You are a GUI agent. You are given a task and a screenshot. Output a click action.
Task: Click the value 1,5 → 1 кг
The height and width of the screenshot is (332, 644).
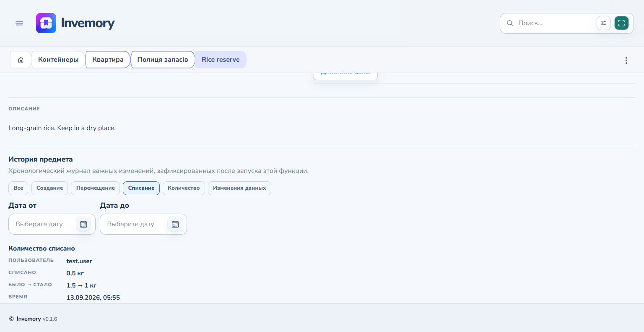coord(81,285)
